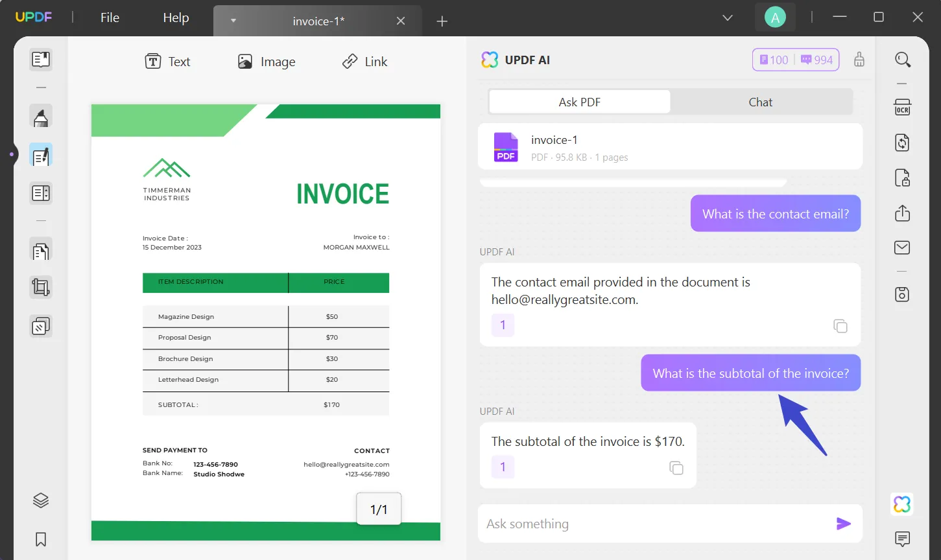Open the stacked-pages watermark tool in left sidebar

[x=41, y=326]
